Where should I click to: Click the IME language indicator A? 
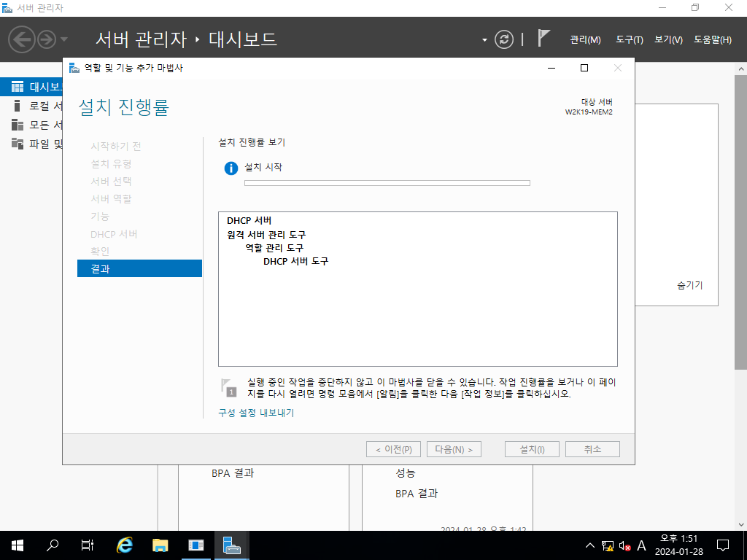click(641, 545)
